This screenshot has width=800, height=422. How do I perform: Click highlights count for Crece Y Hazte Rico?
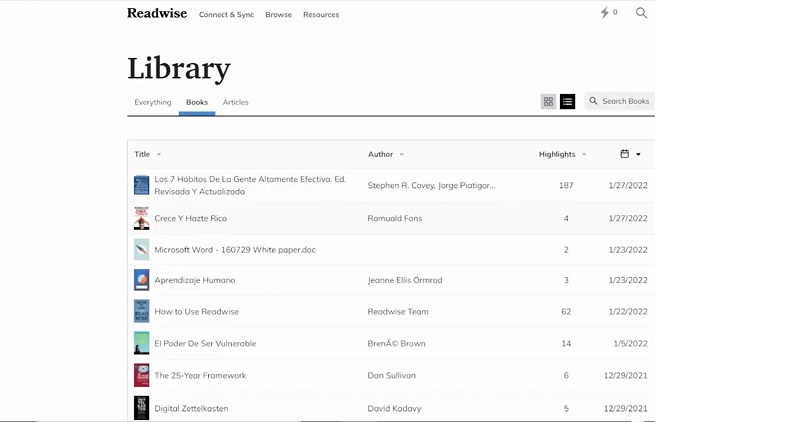[566, 218]
